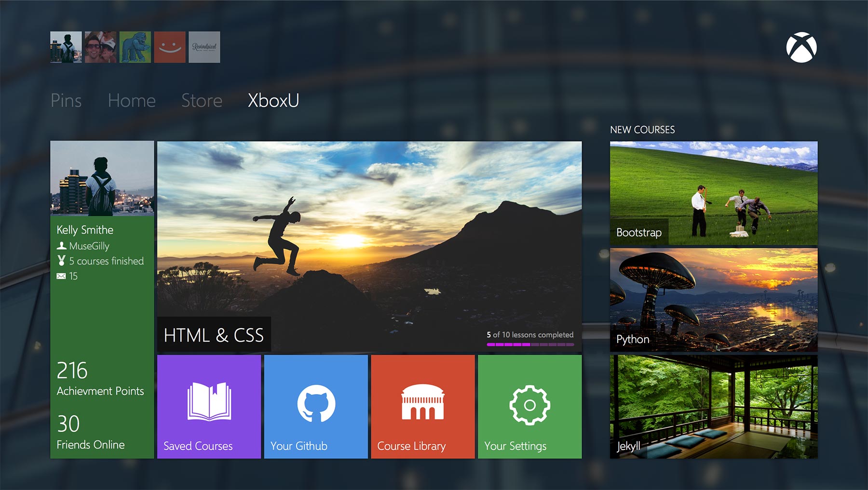The height and width of the screenshot is (490, 868).
Task: Switch to the Store tab
Action: click(202, 101)
